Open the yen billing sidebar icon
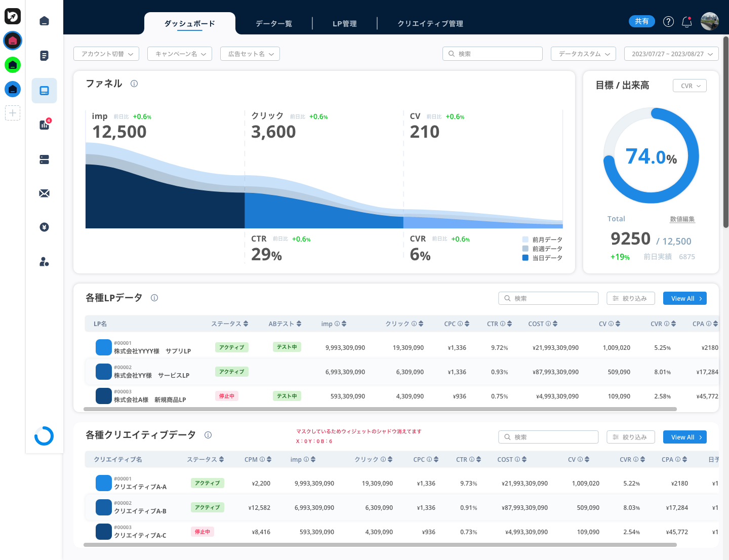This screenshot has width=729, height=560. pyautogui.click(x=45, y=227)
